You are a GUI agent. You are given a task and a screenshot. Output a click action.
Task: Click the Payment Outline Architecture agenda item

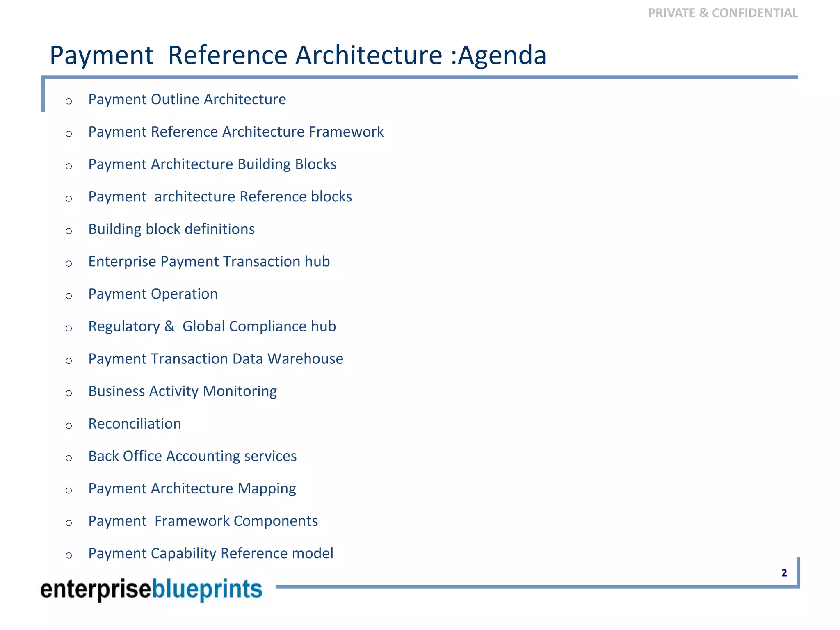point(187,100)
